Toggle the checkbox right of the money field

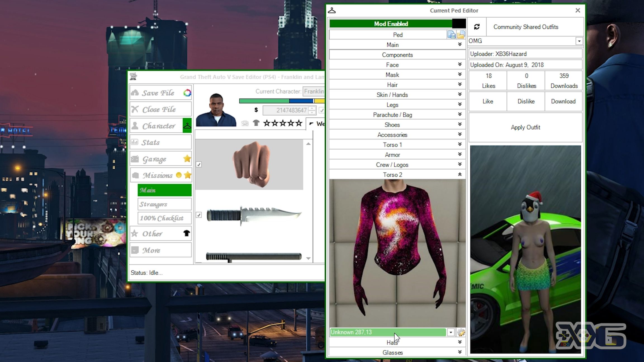pyautogui.click(x=321, y=110)
